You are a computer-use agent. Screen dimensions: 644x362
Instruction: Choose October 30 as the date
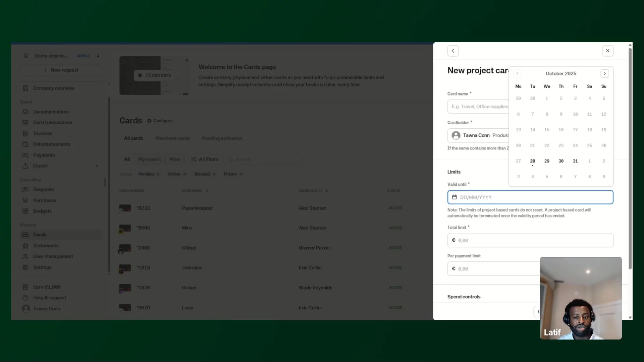(x=561, y=161)
